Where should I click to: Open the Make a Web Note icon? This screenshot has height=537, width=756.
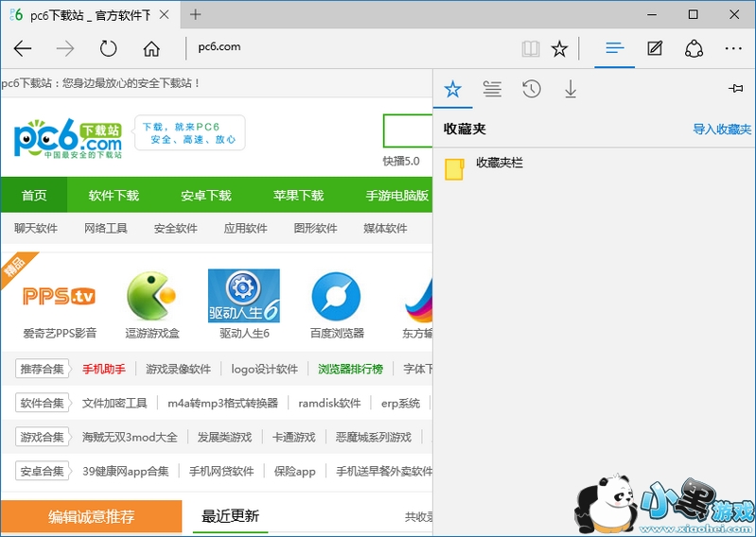655,48
